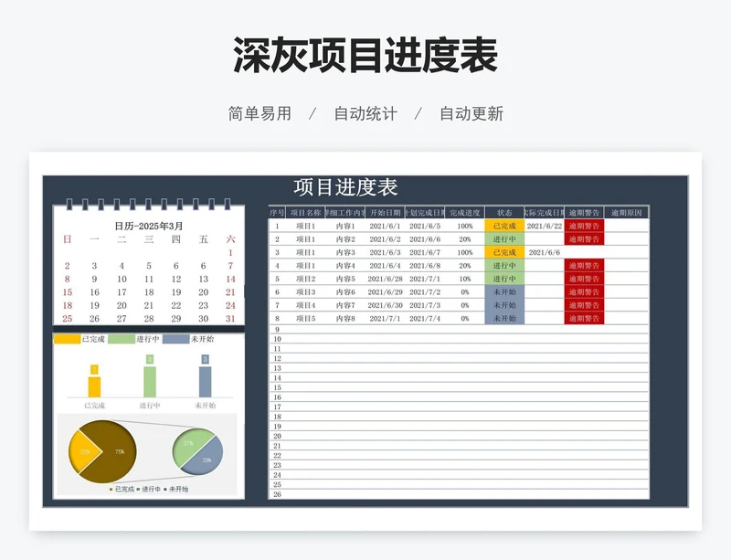Select the 内容1 work content cell

click(345, 227)
